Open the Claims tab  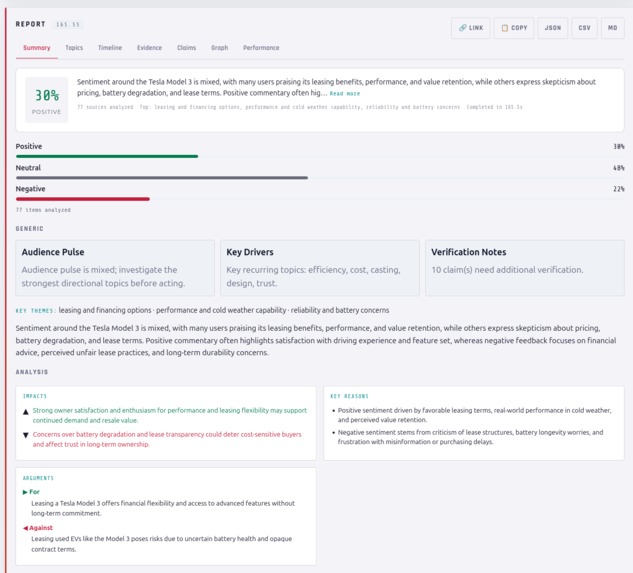tap(187, 48)
